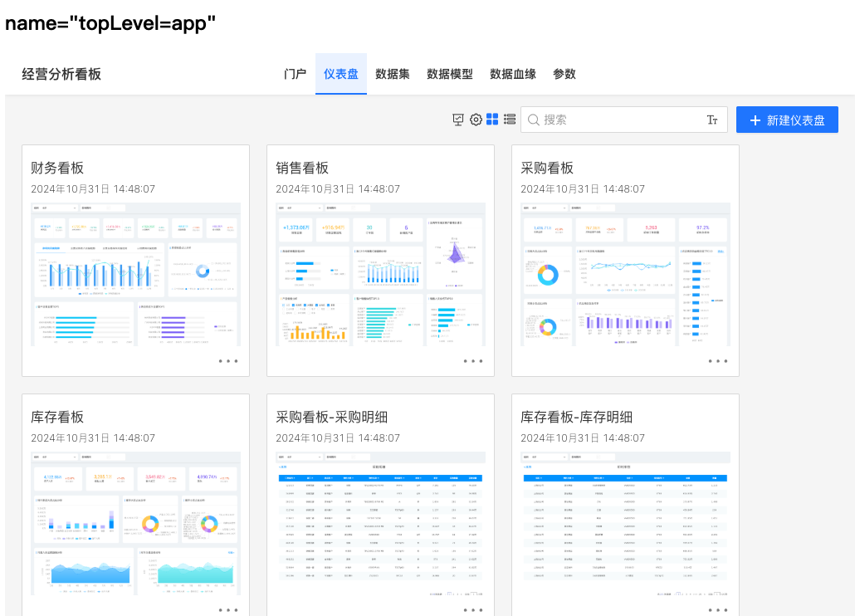
Task: Open more options for 销售看板 card
Action: [473, 361]
